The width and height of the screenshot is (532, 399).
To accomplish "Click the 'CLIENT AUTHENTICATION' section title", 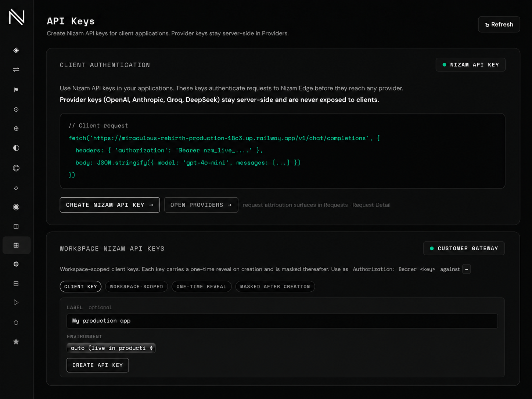I will click(x=105, y=65).
